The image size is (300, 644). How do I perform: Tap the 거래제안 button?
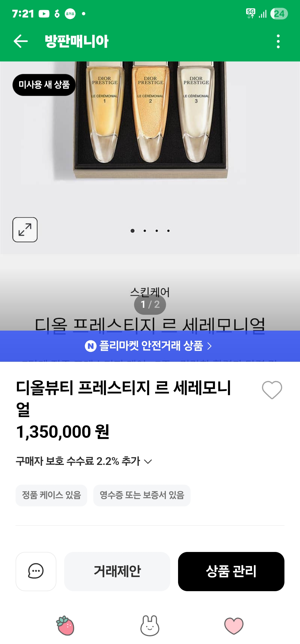(x=117, y=571)
